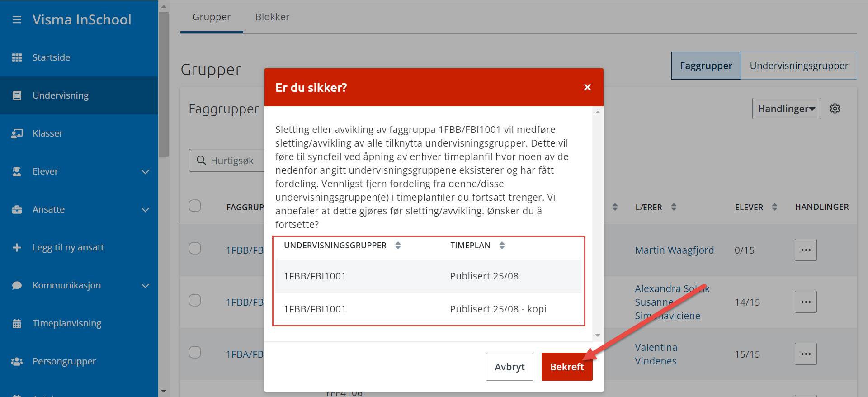Image resolution: width=868 pixels, height=397 pixels.
Task: Switch to the Blokker tab
Action: [272, 17]
